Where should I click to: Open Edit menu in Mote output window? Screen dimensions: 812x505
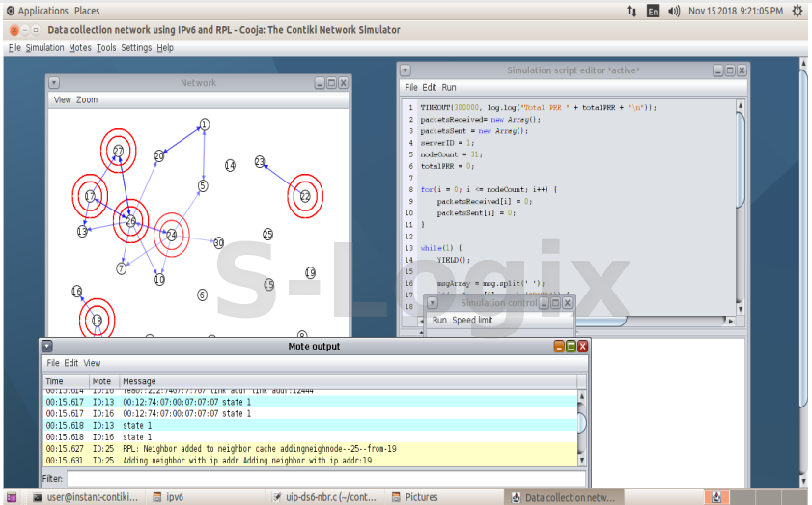click(70, 363)
